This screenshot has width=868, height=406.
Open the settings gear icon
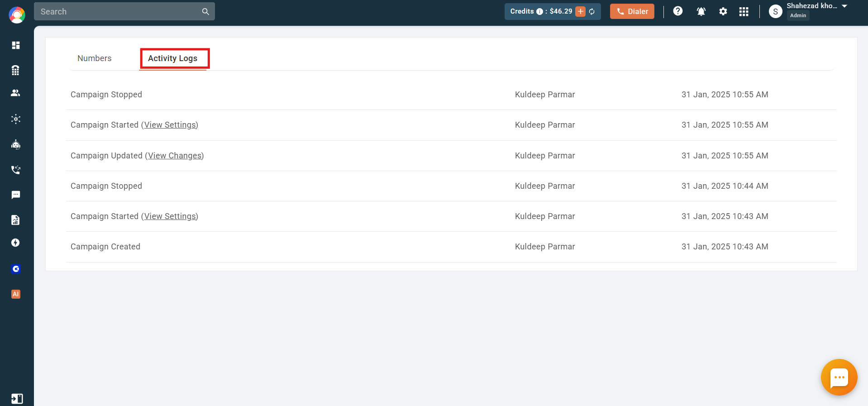pyautogui.click(x=723, y=11)
